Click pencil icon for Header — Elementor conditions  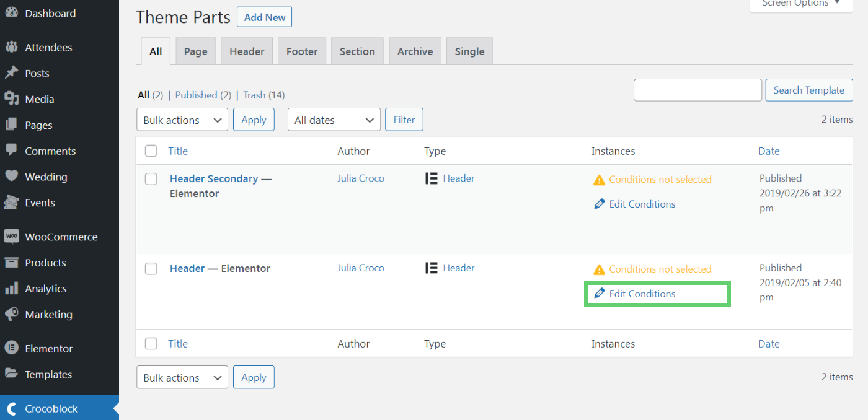pos(599,294)
